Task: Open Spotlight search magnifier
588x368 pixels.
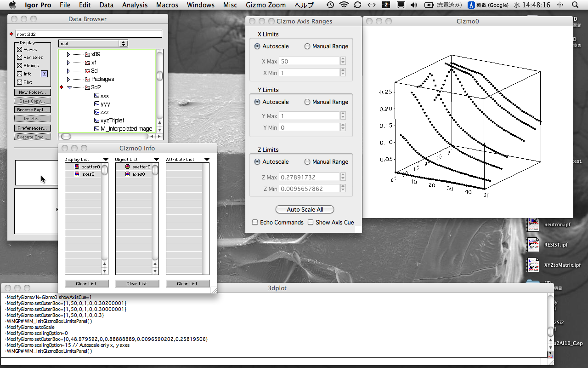Action: 576,5
